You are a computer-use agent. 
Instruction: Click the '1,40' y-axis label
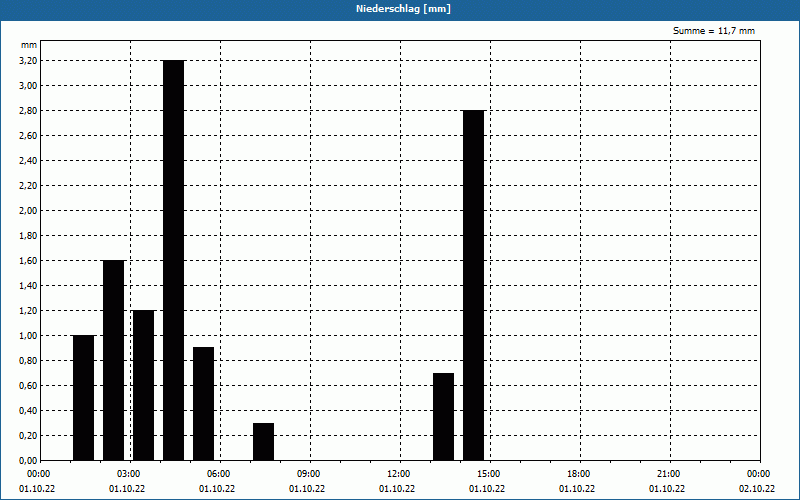(29, 286)
